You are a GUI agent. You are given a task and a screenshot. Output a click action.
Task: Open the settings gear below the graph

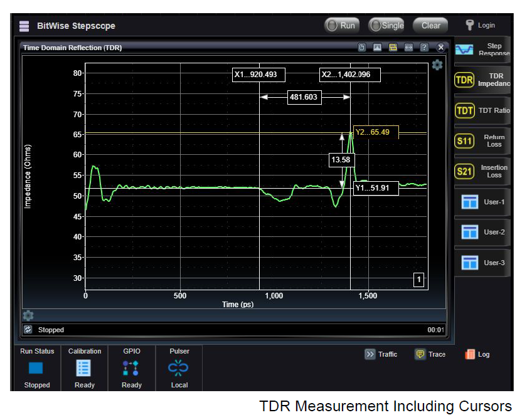click(28, 315)
